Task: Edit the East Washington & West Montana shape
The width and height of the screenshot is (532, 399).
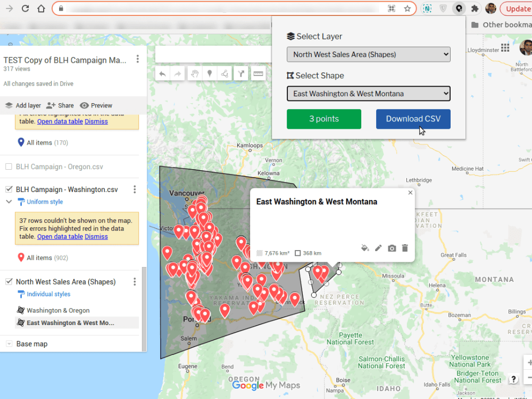Action: click(x=378, y=248)
